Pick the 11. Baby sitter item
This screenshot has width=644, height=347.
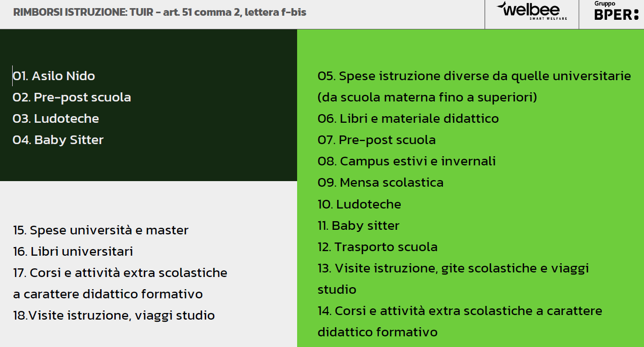(358, 226)
